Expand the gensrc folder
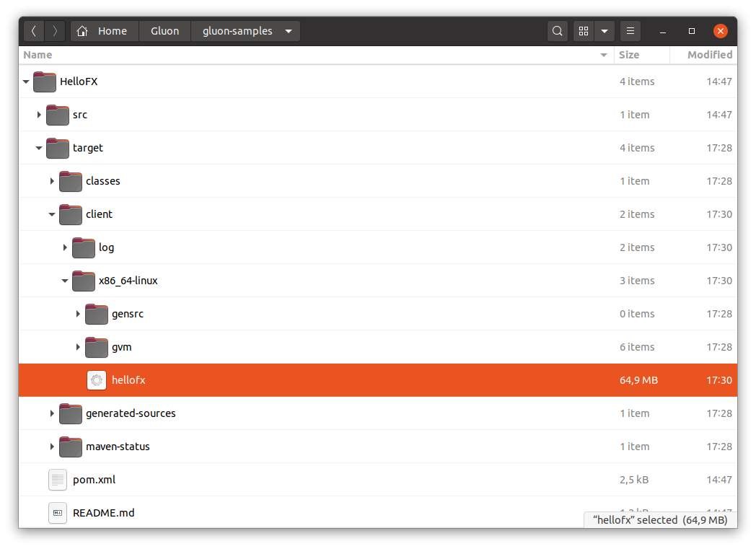Image resolution: width=756 pixels, height=549 pixels. (x=78, y=314)
